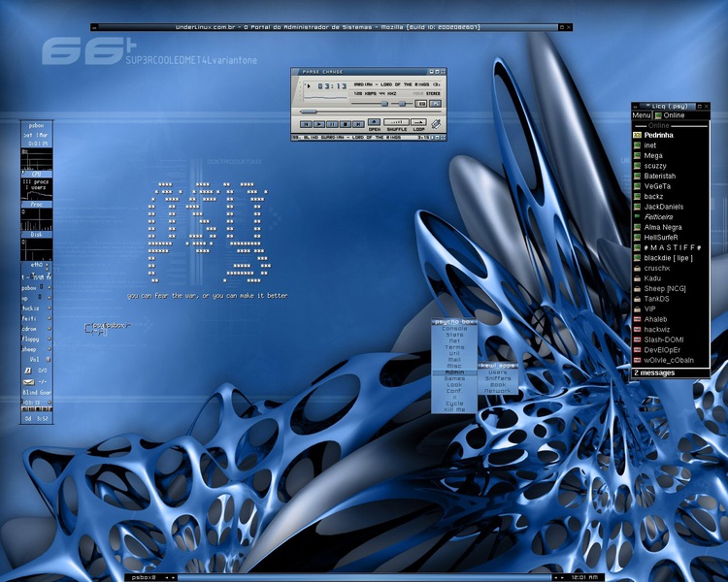Click the mail envelope icon in the side monitor

(29, 381)
